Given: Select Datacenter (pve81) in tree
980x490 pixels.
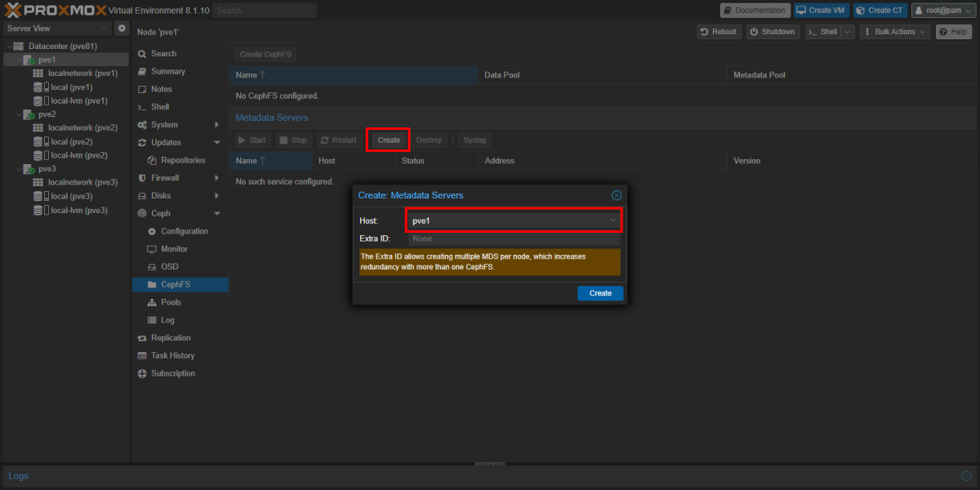Looking at the screenshot, I should click(63, 47).
